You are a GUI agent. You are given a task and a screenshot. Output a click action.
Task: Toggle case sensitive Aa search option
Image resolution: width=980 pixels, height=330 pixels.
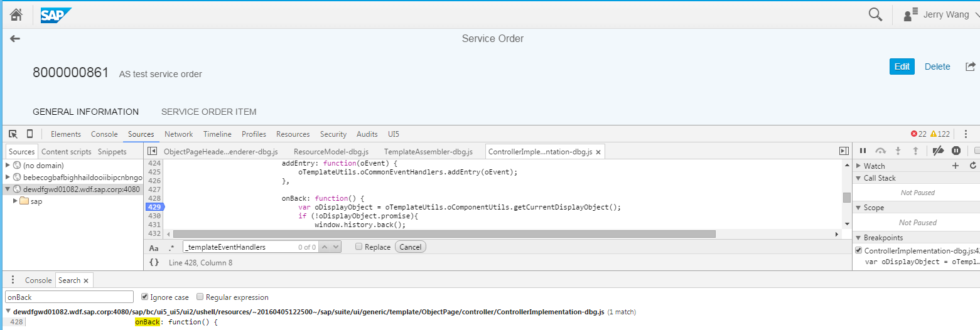click(154, 247)
